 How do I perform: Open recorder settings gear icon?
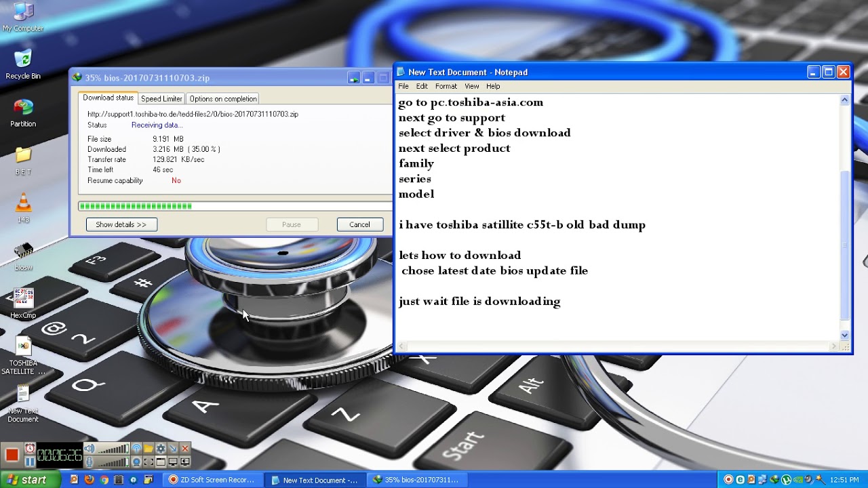[161, 448]
